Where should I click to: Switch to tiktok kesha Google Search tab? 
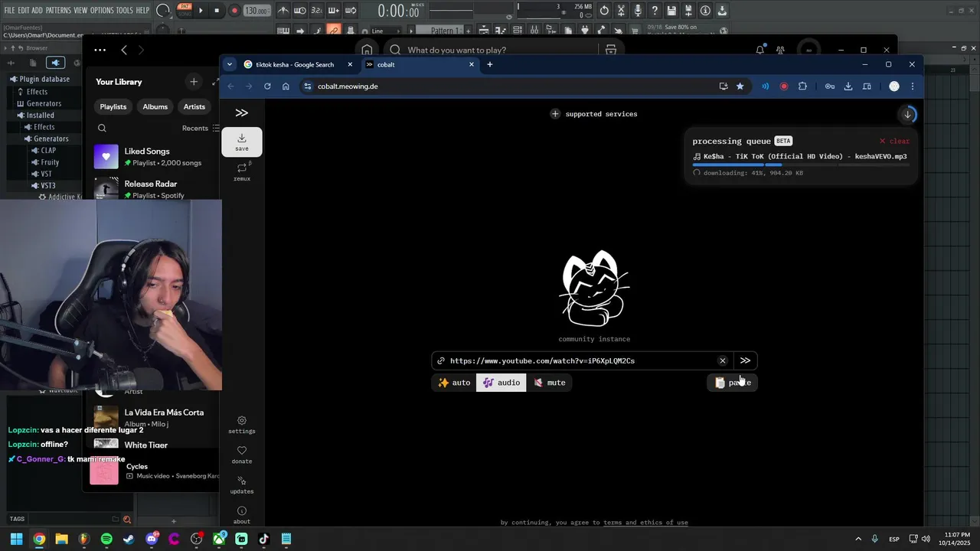coord(299,64)
